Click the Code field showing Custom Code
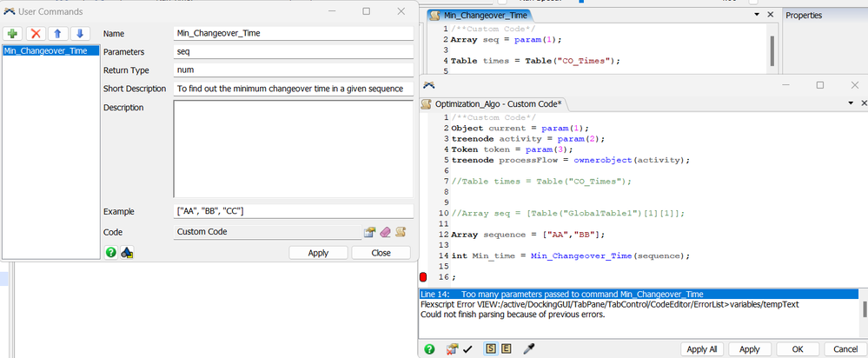Viewport: 868px width, 358px height. 268,232
